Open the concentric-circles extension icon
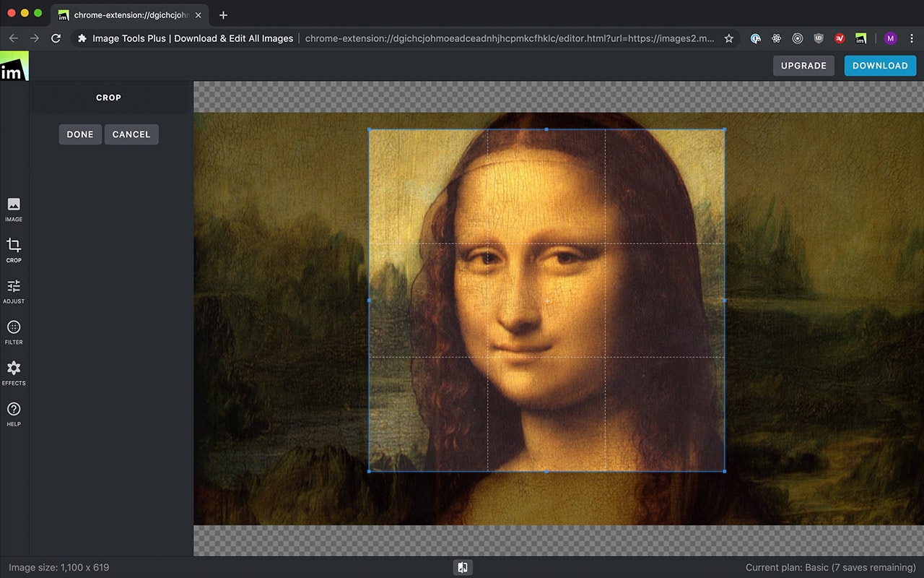The height and width of the screenshot is (578, 924). point(798,38)
